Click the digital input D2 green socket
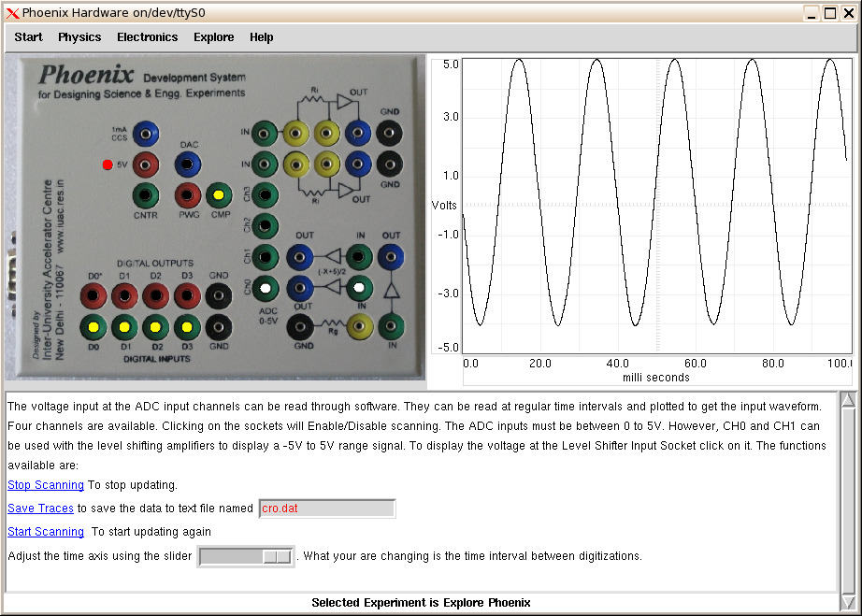This screenshot has height=616, width=862. tap(156, 327)
